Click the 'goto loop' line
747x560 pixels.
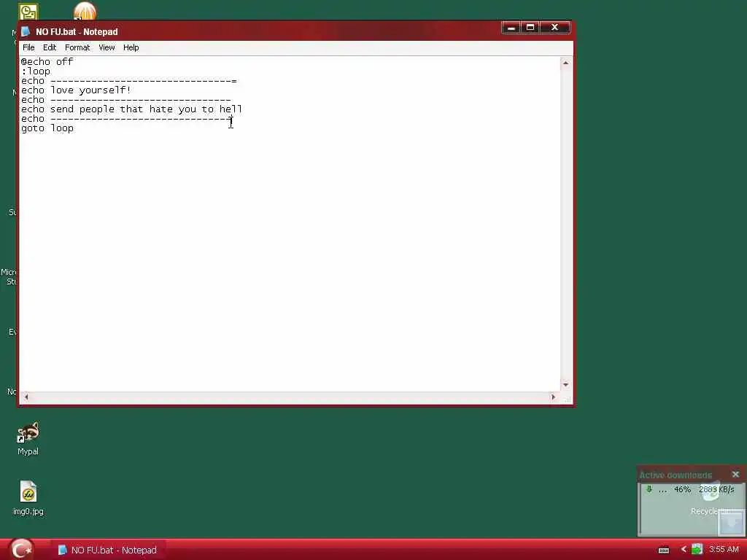tap(47, 128)
